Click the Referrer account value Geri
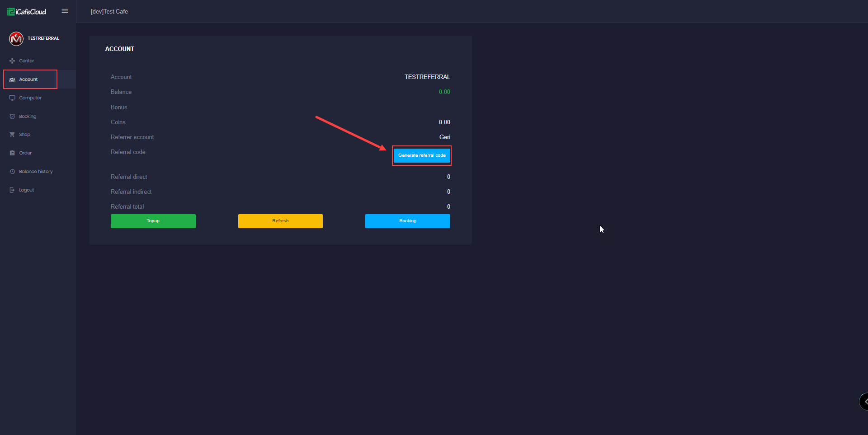This screenshot has width=868, height=435. point(445,137)
